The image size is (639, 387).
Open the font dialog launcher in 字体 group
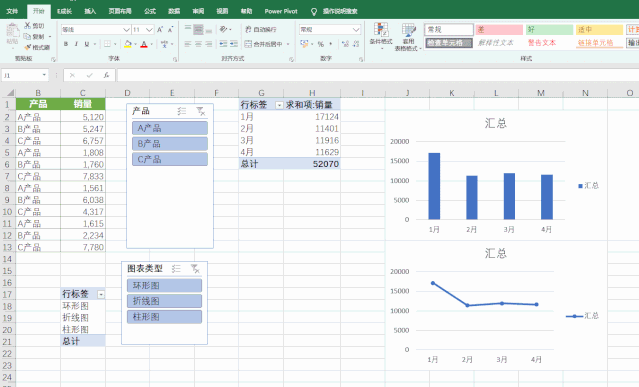[175, 59]
